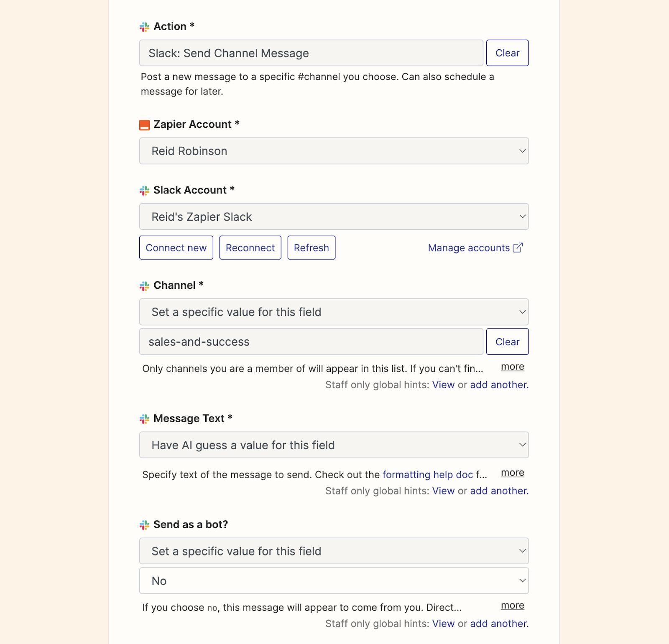Screen dimensions: 669x644
Task: Refresh the Slack account list
Action: tap(312, 248)
